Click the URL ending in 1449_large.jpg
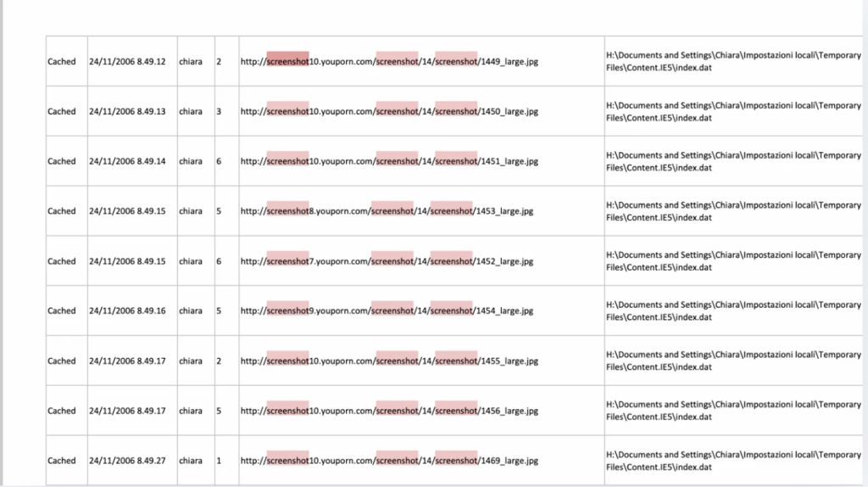The image size is (868, 487). (x=389, y=61)
